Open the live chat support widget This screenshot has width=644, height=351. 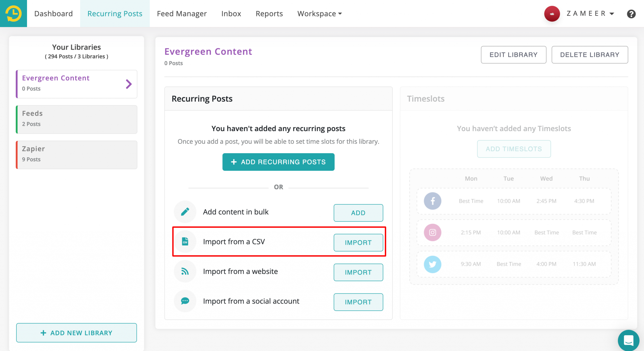coord(628,340)
